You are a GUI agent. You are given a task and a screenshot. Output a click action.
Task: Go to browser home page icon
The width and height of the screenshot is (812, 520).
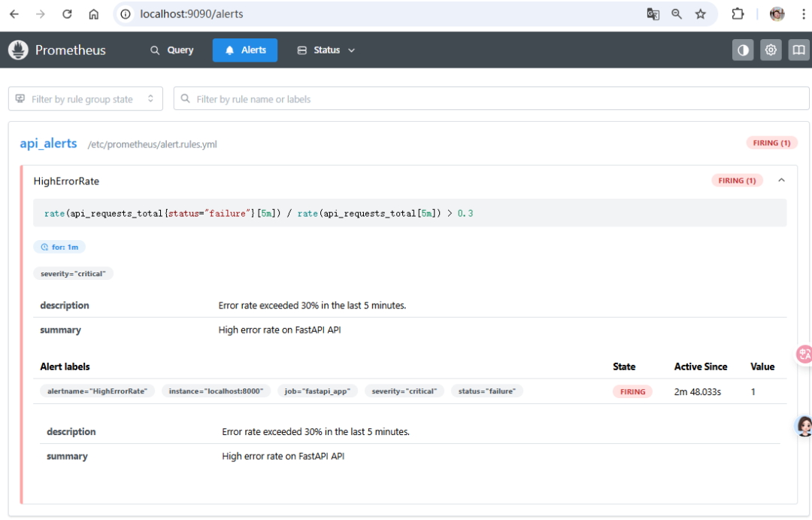coord(94,14)
